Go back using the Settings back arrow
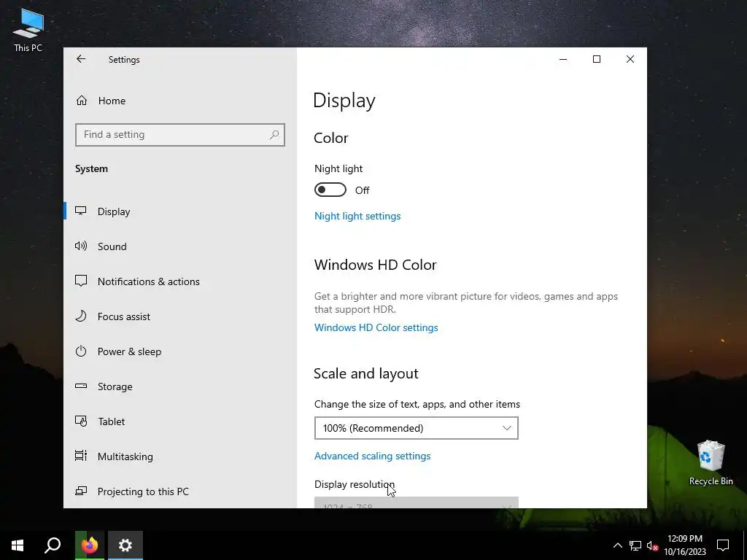This screenshot has width=747, height=560. coord(81,59)
